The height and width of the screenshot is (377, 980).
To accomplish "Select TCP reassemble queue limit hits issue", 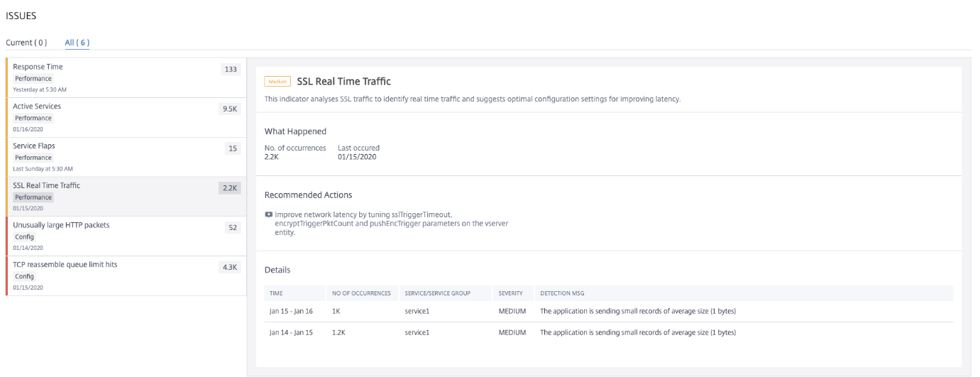I will pyautogui.click(x=126, y=276).
